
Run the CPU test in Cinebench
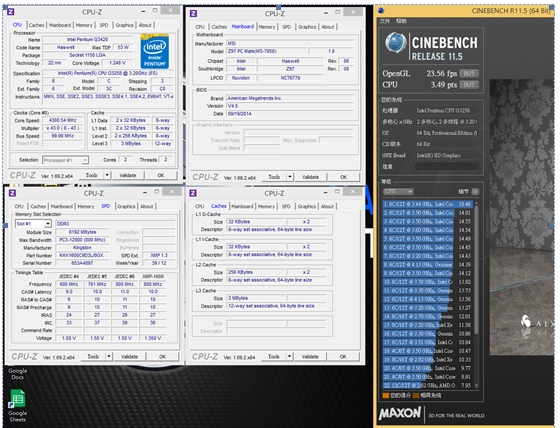469,85
